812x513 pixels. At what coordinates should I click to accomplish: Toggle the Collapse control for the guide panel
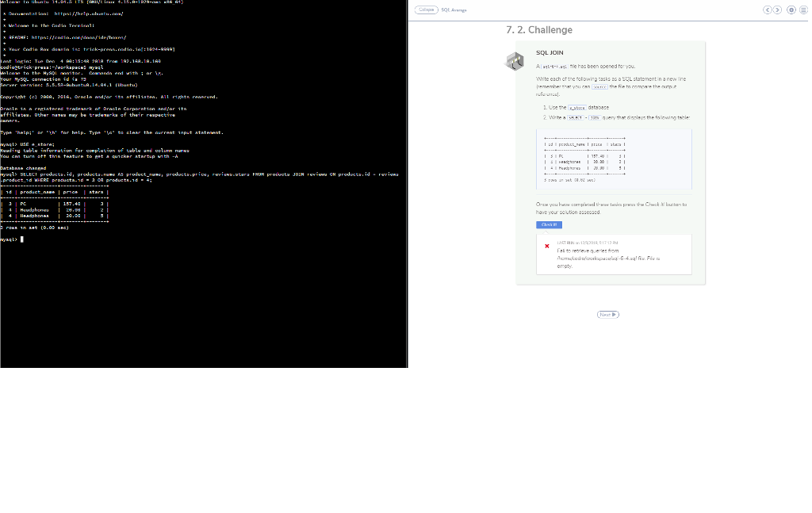tap(426, 10)
